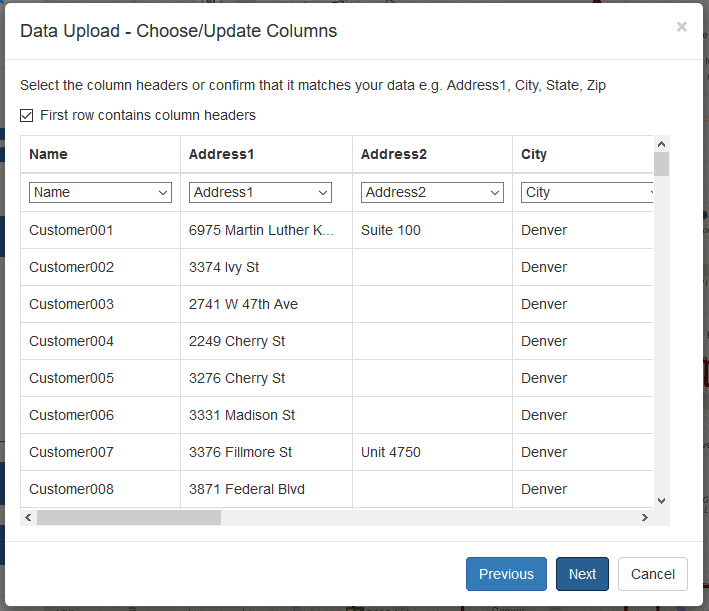Click the horizontal scroll left arrow
Viewport: 709px width, 611px height.
[x=28, y=517]
